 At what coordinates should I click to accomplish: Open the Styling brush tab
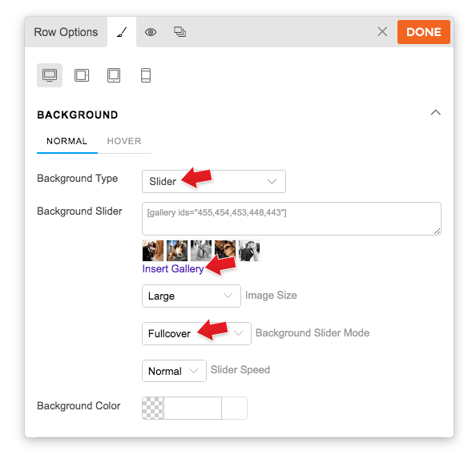pos(122,32)
